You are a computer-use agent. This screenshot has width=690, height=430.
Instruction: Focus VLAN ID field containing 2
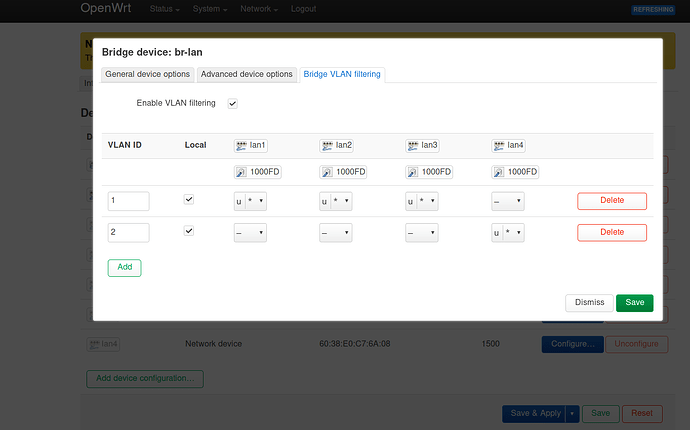point(128,233)
